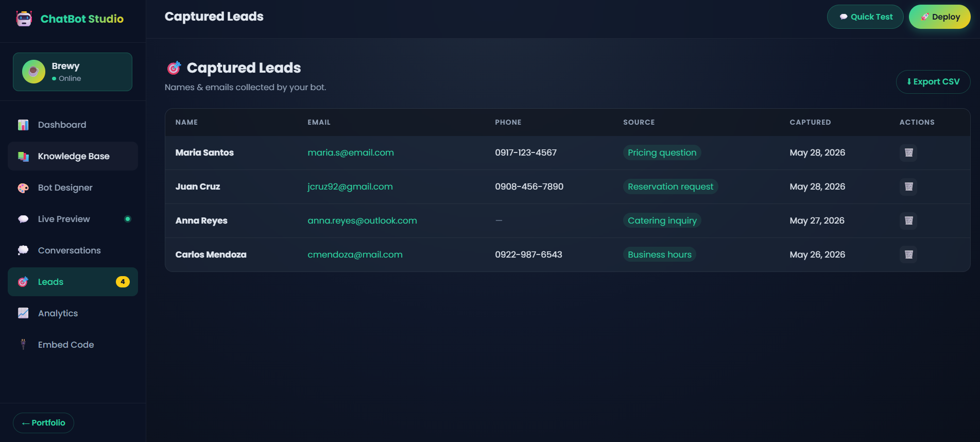Click the target icon beside Captured Leads heading
This screenshot has height=442, width=980.
point(174,67)
